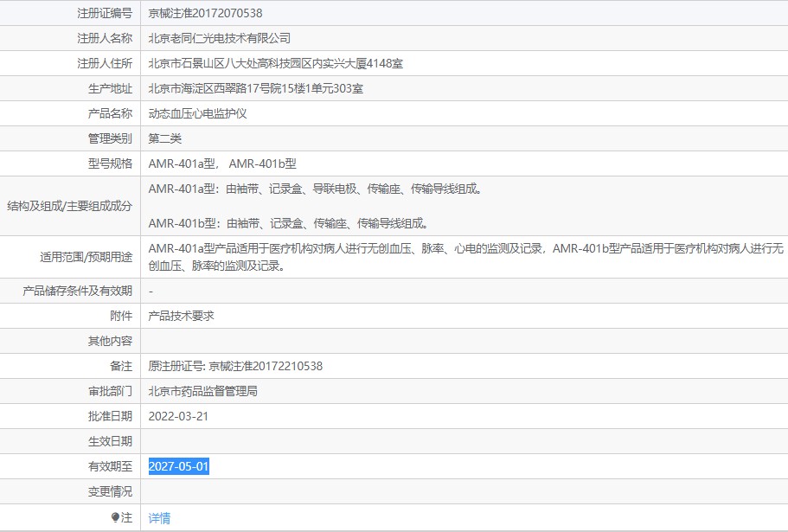Viewport: 788px width, 532px height.
Task: Click the 其他内容 label
Action: click(110, 341)
